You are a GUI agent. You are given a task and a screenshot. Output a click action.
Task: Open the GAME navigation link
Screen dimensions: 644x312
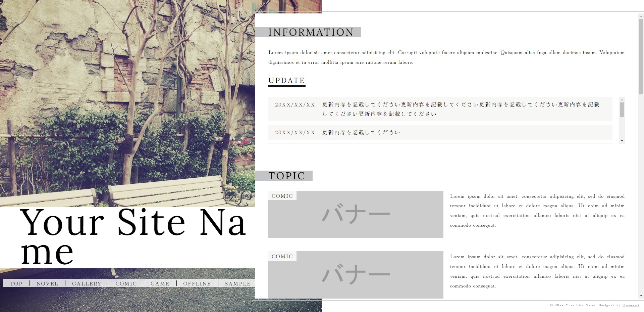160,283
